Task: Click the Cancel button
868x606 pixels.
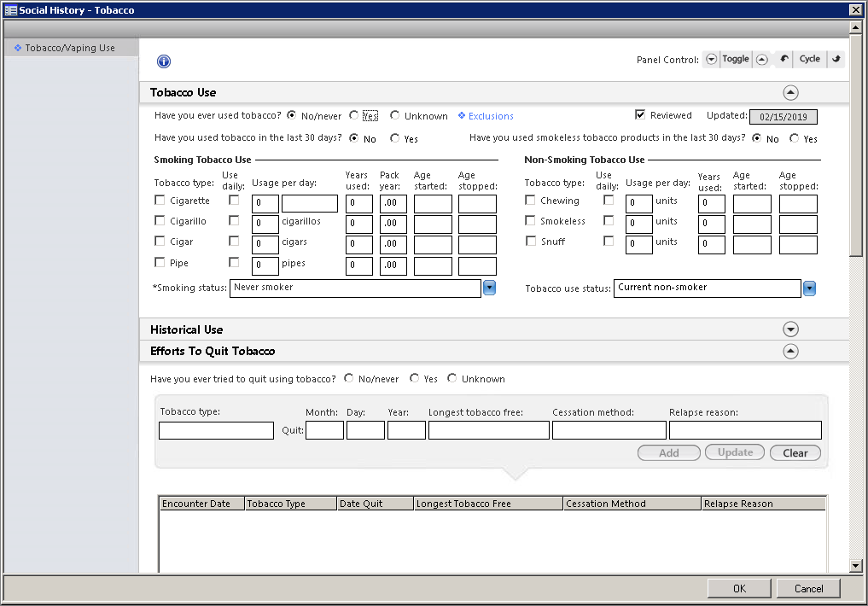Action: point(808,588)
